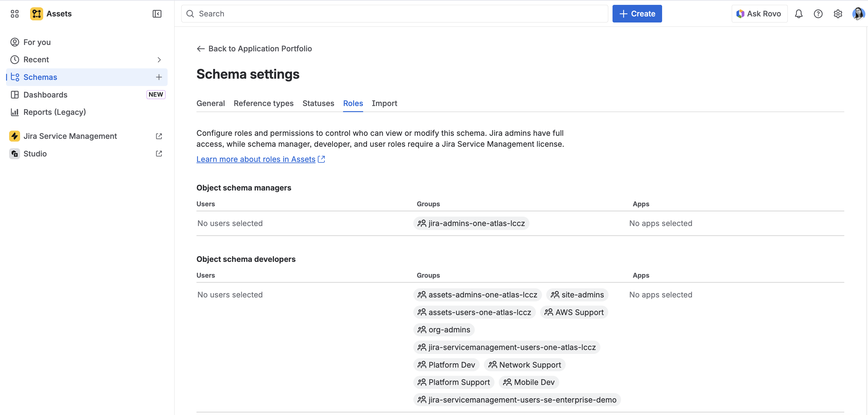Click Back to Application Portfolio
The width and height of the screenshot is (868, 415).
(254, 49)
